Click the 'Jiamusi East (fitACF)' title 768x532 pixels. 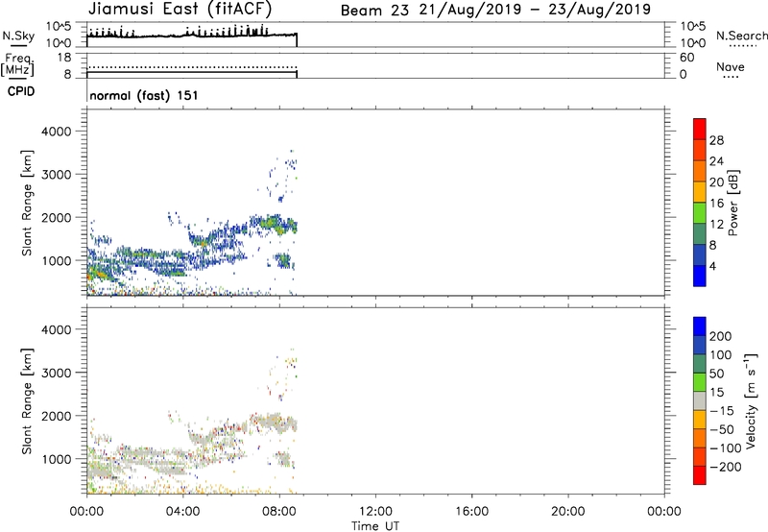pyautogui.click(x=180, y=10)
